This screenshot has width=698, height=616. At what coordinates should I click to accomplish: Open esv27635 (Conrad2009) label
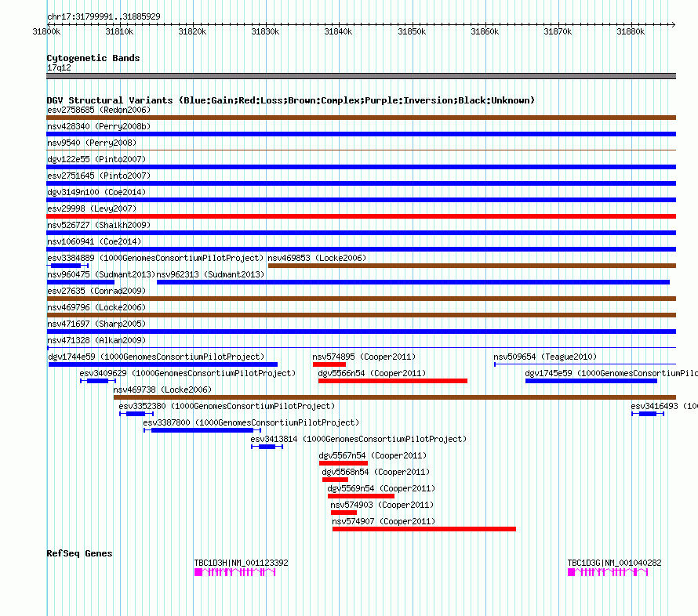96,291
